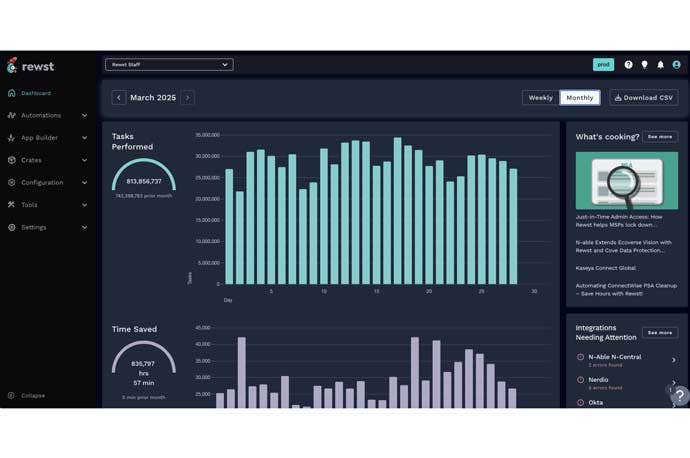690x458 pixels.
Task: Click the floating help chat bubble
Action: point(679,396)
